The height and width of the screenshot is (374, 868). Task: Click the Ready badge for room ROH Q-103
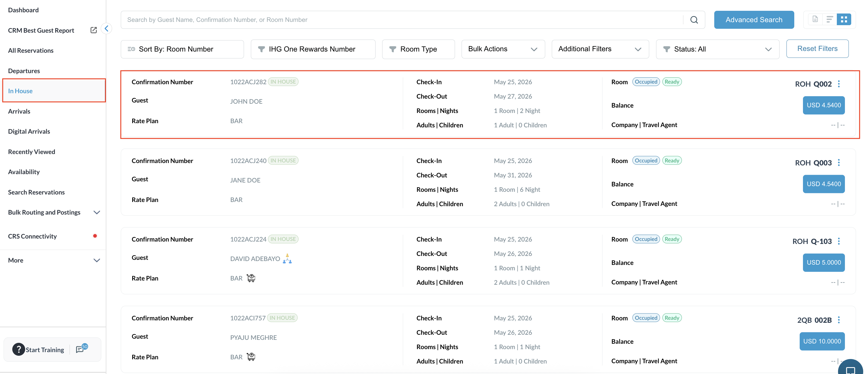tap(672, 239)
